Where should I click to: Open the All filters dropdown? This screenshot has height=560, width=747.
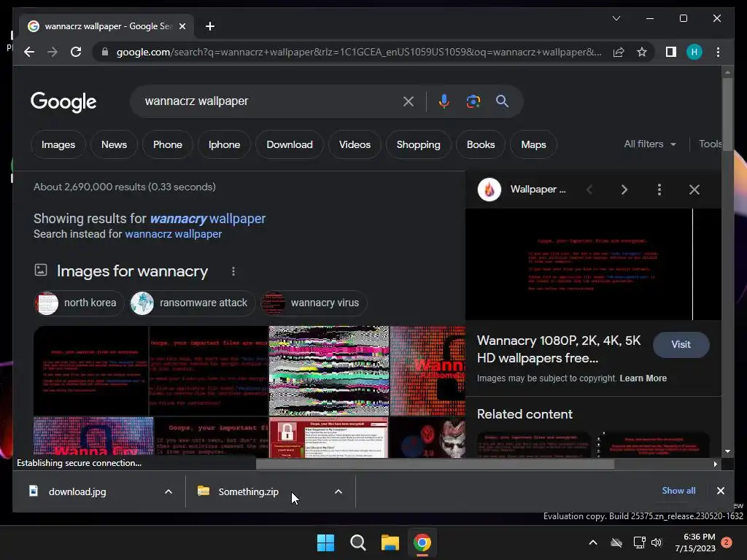click(650, 144)
